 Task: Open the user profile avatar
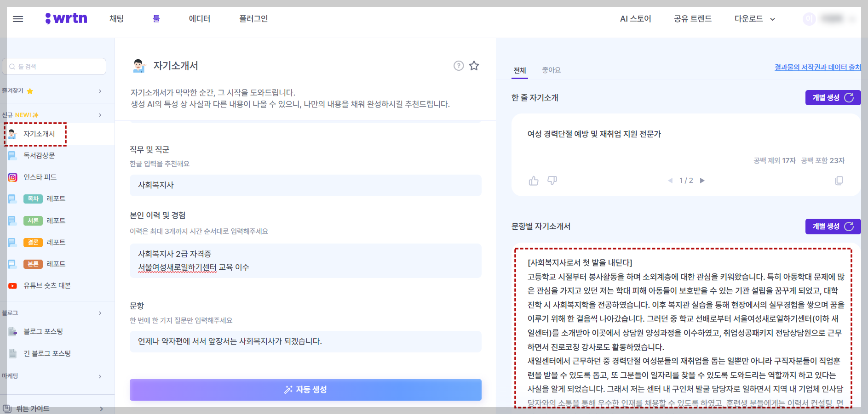[x=809, y=19]
